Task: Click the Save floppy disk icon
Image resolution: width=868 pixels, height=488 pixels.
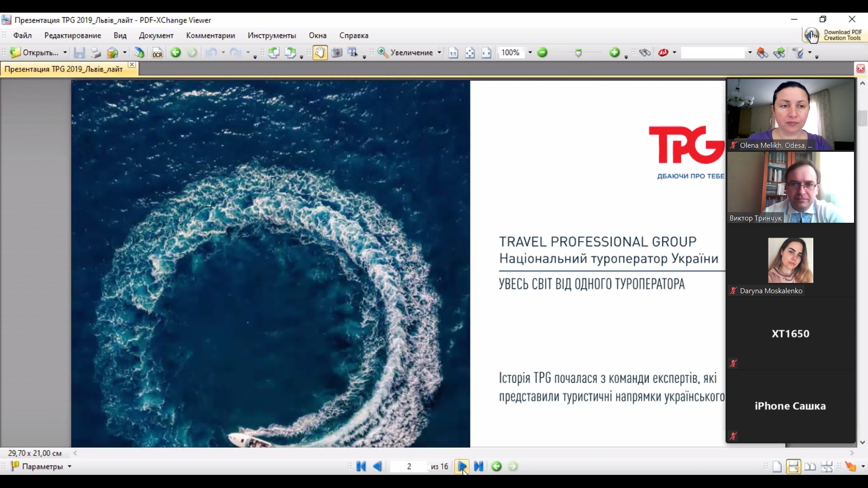Action: click(79, 52)
